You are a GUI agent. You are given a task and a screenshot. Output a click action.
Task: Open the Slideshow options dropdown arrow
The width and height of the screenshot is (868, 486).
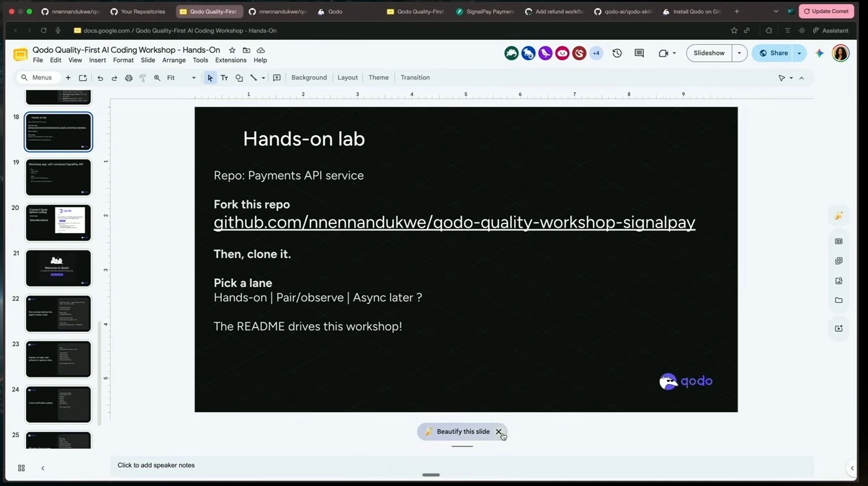[x=740, y=53]
